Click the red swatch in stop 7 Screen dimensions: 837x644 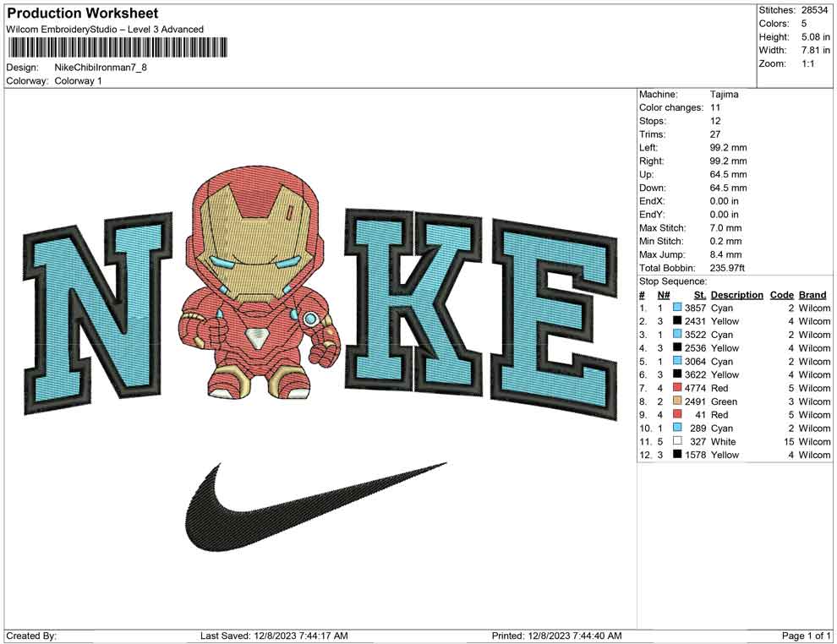pyautogui.click(x=677, y=387)
